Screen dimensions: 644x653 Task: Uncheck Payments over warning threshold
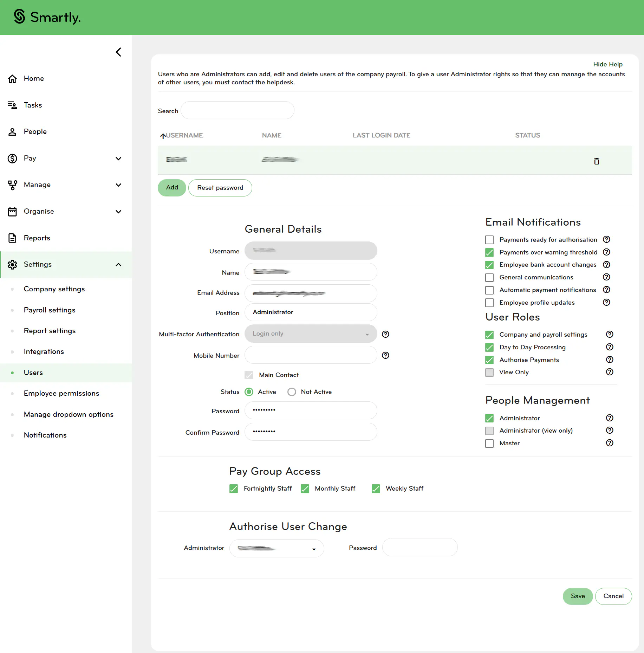pyautogui.click(x=489, y=252)
